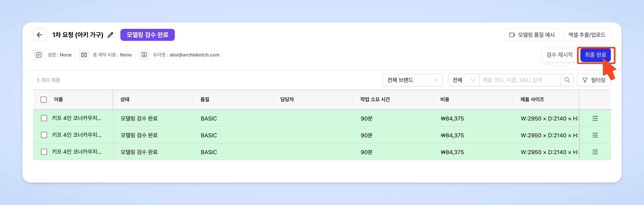Screen dimensions: 644x205
Task: Open the 전체 search scope dropdown
Action: (x=464, y=80)
